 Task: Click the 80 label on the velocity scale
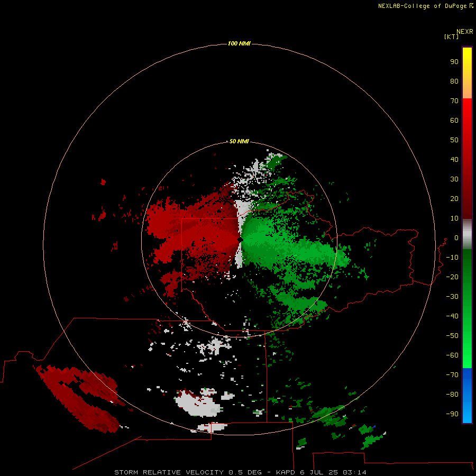point(454,81)
